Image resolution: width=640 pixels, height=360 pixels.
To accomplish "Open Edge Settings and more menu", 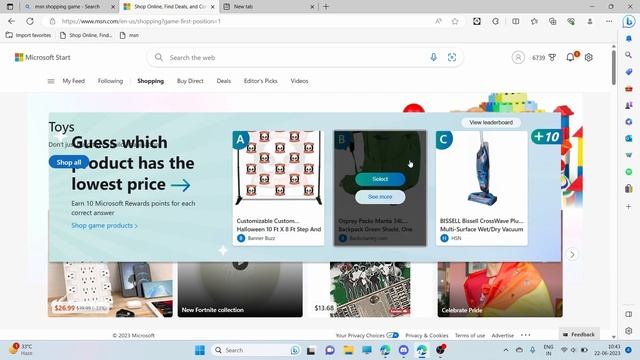I will point(609,21).
